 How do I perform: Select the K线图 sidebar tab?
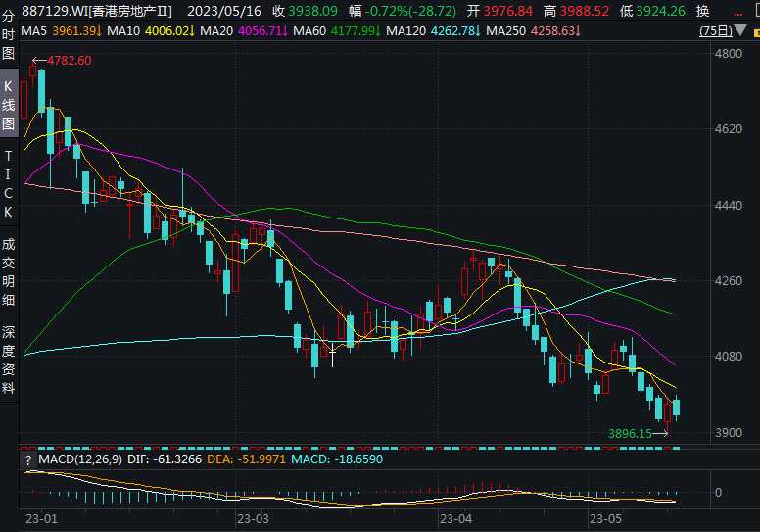[8, 105]
